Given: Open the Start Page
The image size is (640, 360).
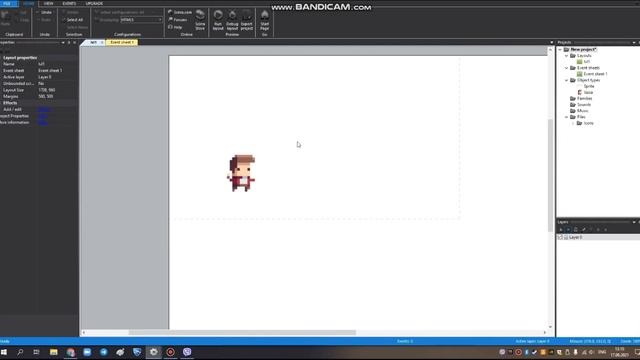Looking at the screenshot, I should (x=264, y=20).
